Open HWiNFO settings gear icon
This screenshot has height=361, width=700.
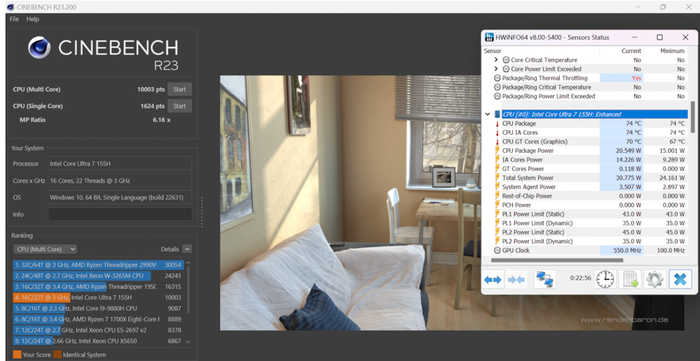point(655,279)
